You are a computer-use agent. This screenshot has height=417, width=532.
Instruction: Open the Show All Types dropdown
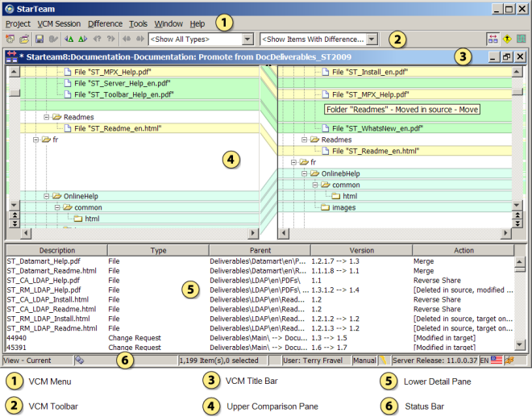(247, 40)
